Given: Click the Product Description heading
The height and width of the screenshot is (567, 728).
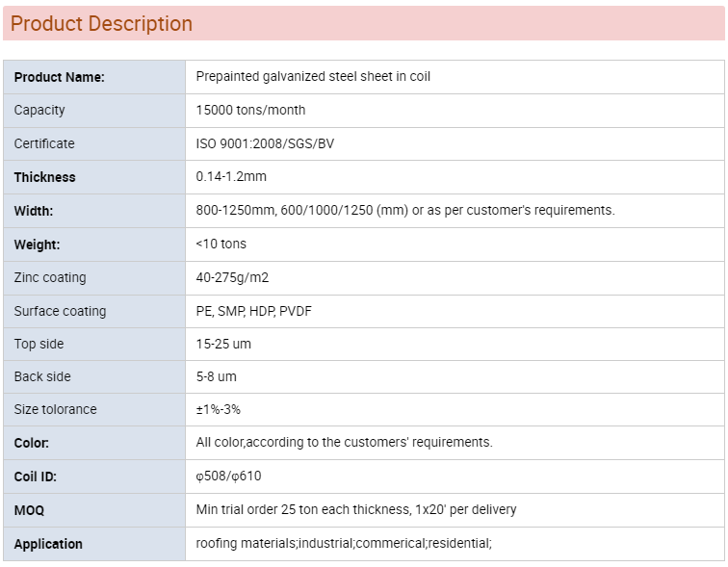Looking at the screenshot, I should pyautogui.click(x=101, y=23).
